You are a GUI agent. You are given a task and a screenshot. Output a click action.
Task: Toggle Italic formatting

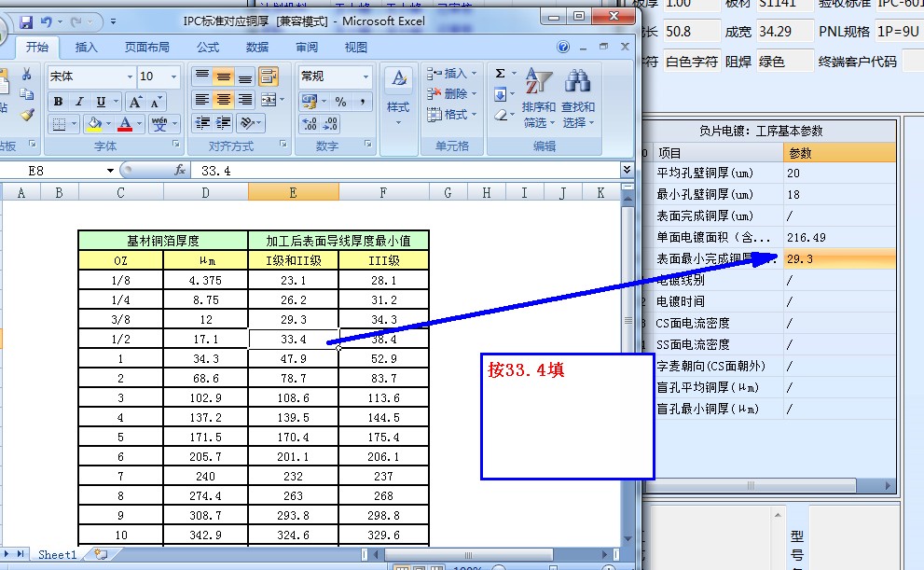(x=79, y=102)
